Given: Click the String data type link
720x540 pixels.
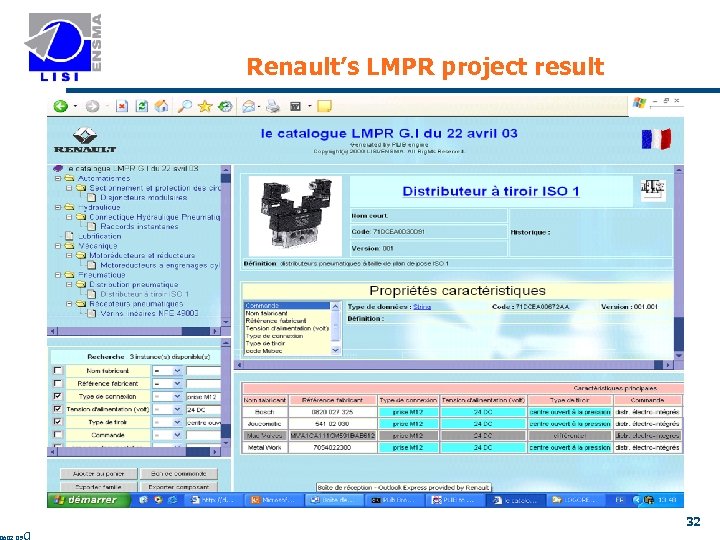Looking at the screenshot, I should pyautogui.click(x=422, y=307).
